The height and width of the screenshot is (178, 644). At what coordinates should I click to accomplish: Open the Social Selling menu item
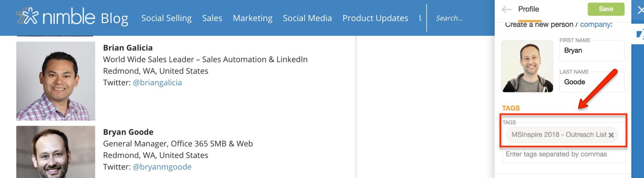[x=166, y=18]
